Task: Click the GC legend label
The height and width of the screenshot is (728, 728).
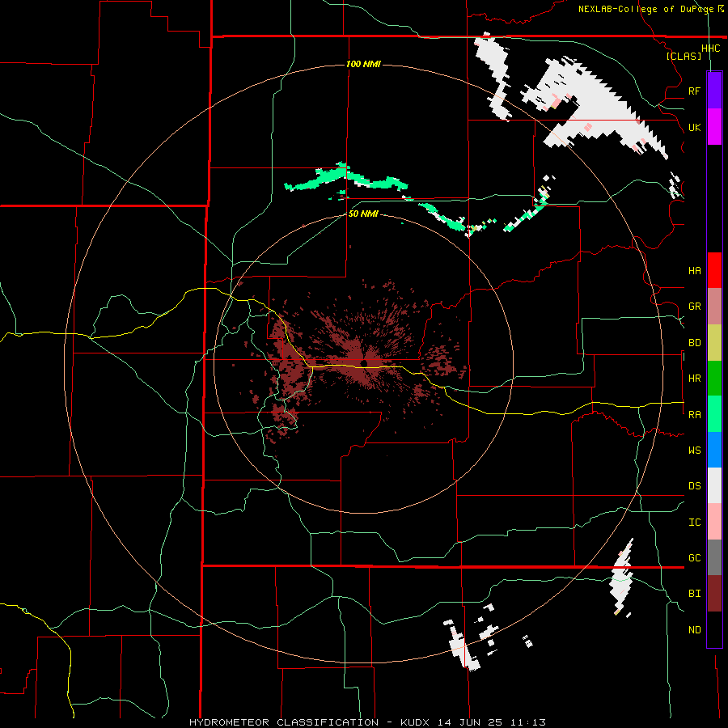Action: coord(694,557)
